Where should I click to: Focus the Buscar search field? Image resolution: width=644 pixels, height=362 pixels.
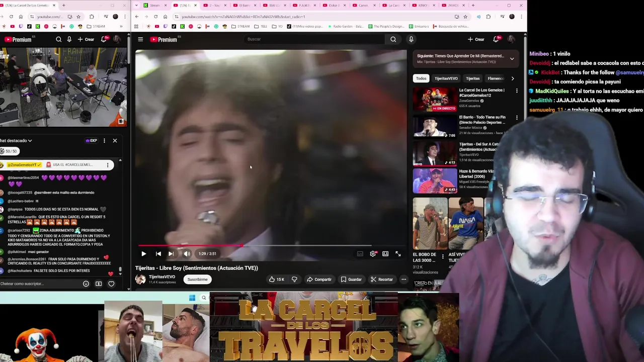pos(314,39)
